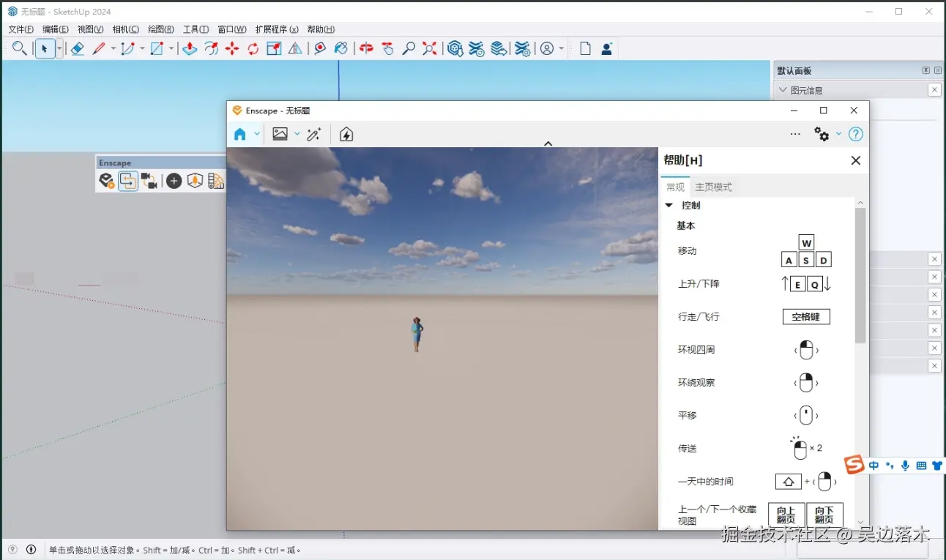
Task: Select the Scale tool
Action: (274, 48)
